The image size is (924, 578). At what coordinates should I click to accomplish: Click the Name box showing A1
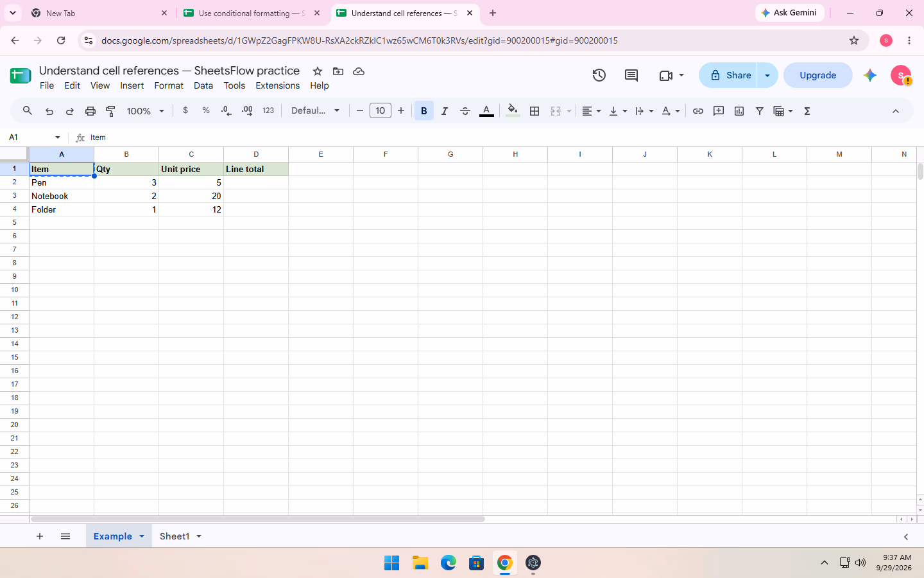point(29,137)
